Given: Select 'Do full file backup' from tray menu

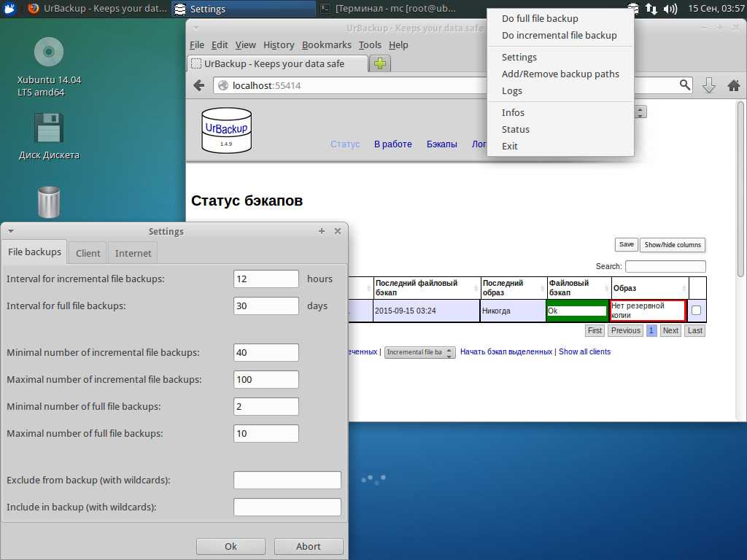Looking at the screenshot, I should [x=540, y=18].
